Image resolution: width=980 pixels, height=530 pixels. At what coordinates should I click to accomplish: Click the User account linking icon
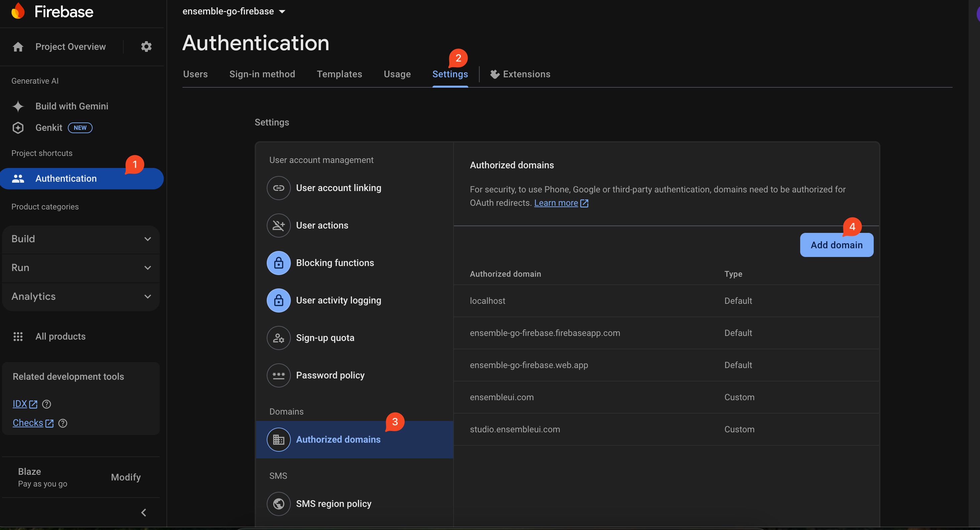click(x=278, y=187)
